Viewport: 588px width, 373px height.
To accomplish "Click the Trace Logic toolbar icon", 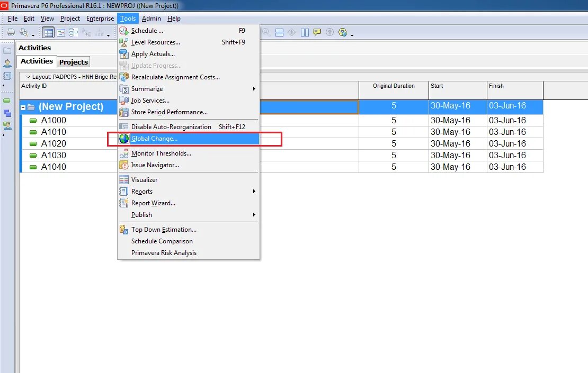I will click(x=86, y=33).
